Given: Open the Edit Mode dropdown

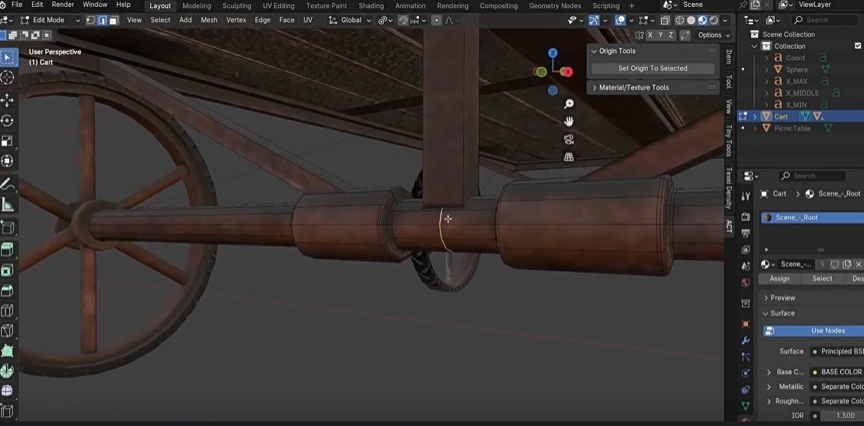Looking at the screenshot, I should point(48,20).
